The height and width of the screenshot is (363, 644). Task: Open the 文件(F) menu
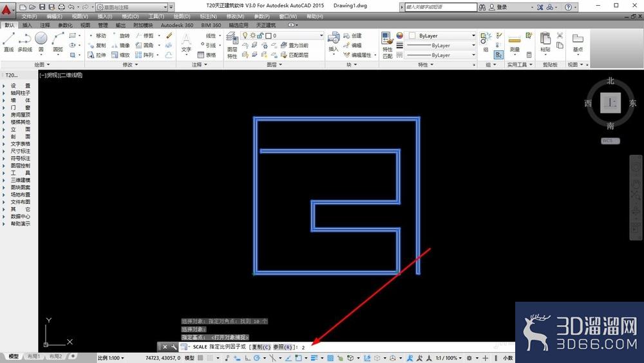coord(29,17)
